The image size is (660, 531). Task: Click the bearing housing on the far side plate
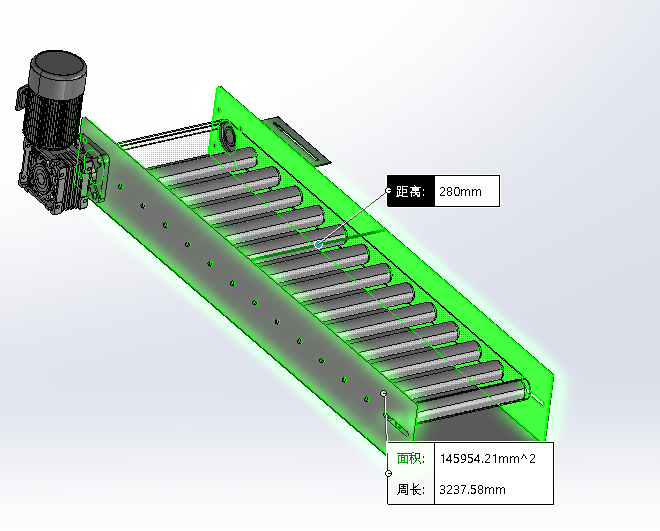[228, 136]
